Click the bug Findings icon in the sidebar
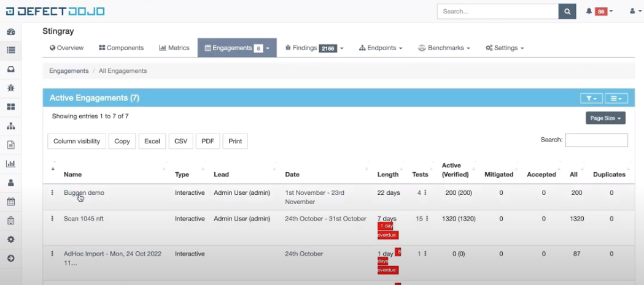Viewport: 644px width, 285px height. tap(10, 88)
